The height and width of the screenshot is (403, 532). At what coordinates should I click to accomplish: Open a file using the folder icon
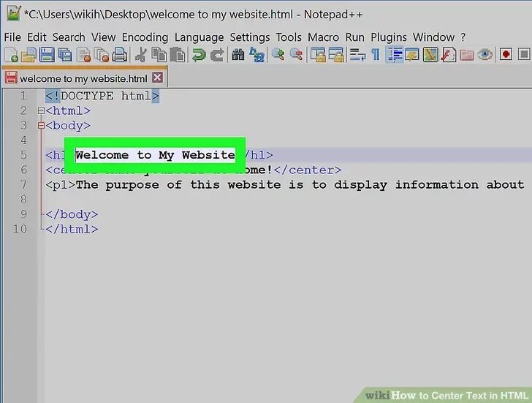(x=28, y=55)
